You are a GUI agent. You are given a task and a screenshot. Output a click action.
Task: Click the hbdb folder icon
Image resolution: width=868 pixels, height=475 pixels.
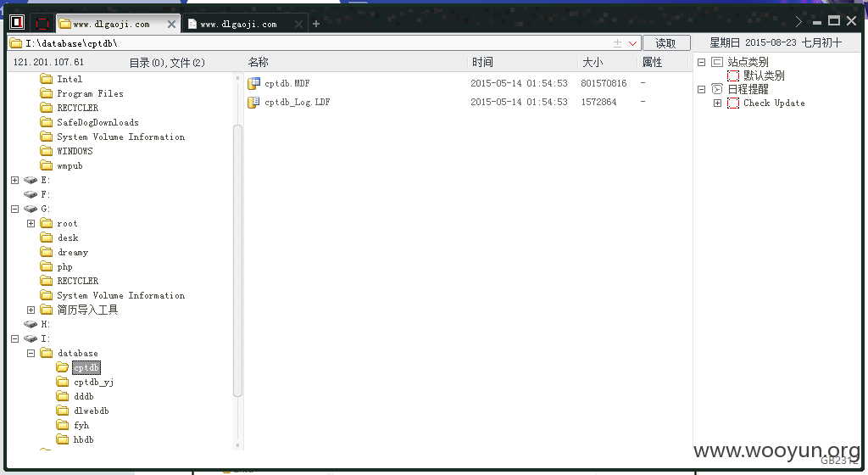[63, 439]
